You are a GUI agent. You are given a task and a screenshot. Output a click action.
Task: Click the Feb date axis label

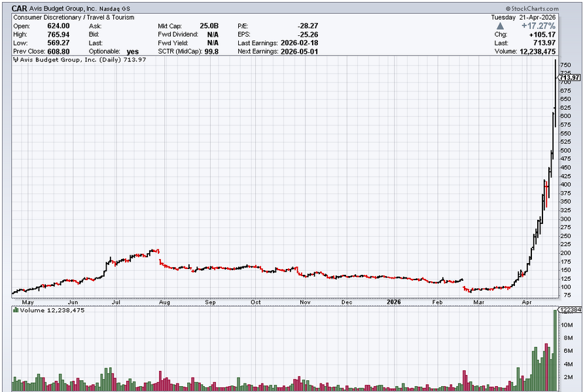click(x=437, y=302)
